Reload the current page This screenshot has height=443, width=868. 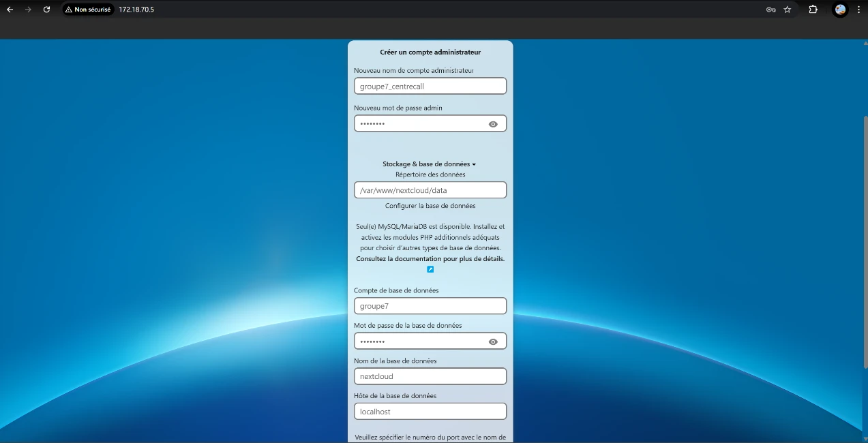point(46,10)
